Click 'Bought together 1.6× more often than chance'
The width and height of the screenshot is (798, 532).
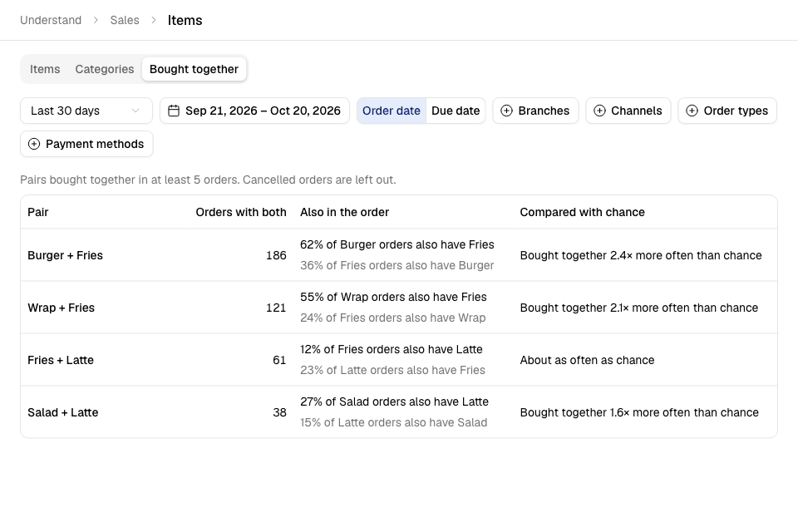(x=639, y=413)
